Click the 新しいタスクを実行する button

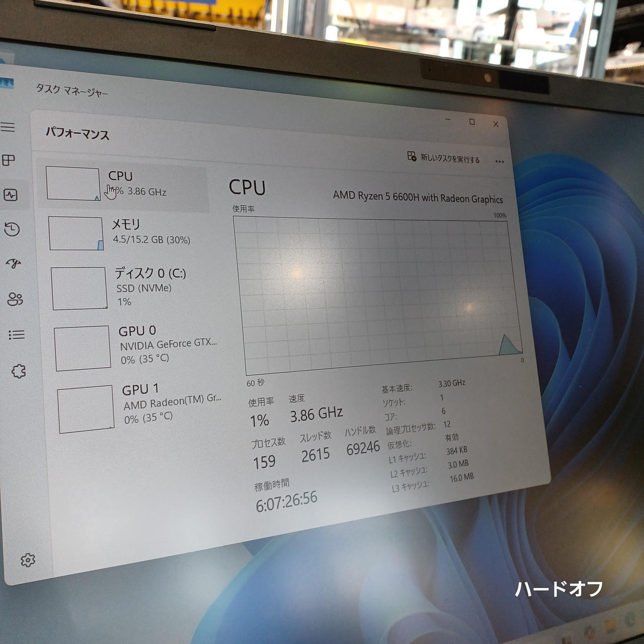tap(443, 158)
